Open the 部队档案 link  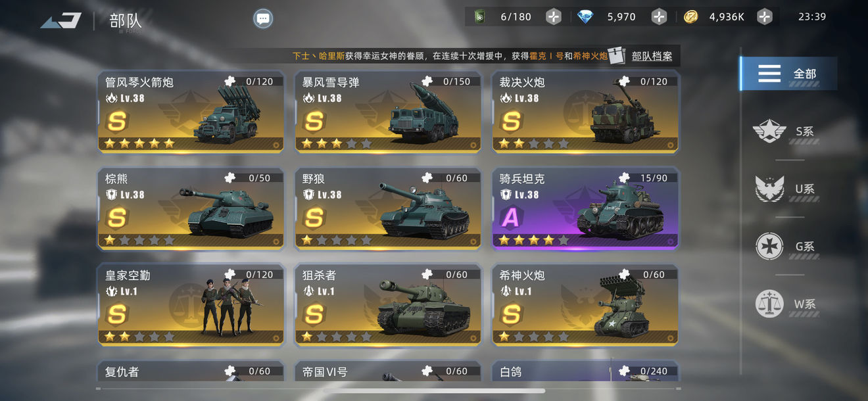pos(652,57)
